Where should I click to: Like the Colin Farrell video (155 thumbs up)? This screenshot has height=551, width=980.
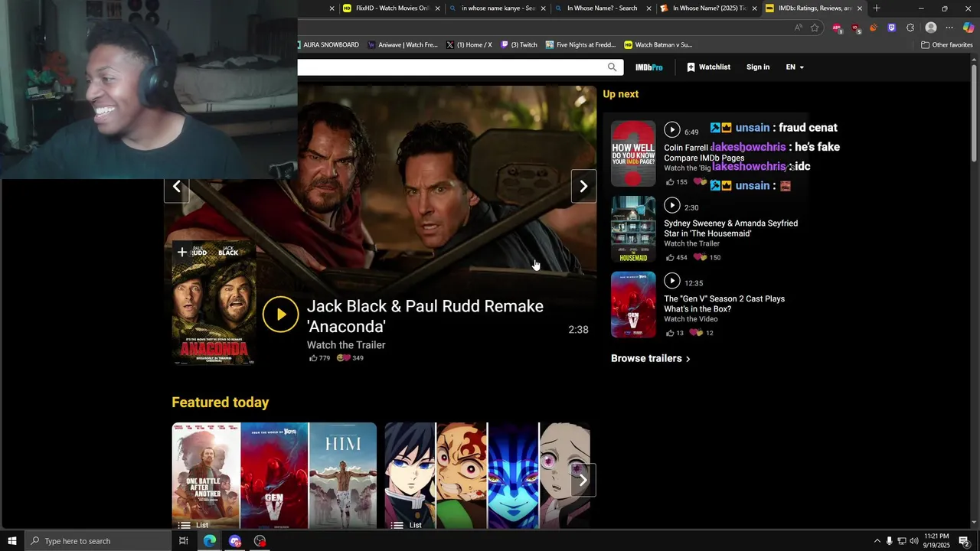pyautogui.click(x=676, y=182)
